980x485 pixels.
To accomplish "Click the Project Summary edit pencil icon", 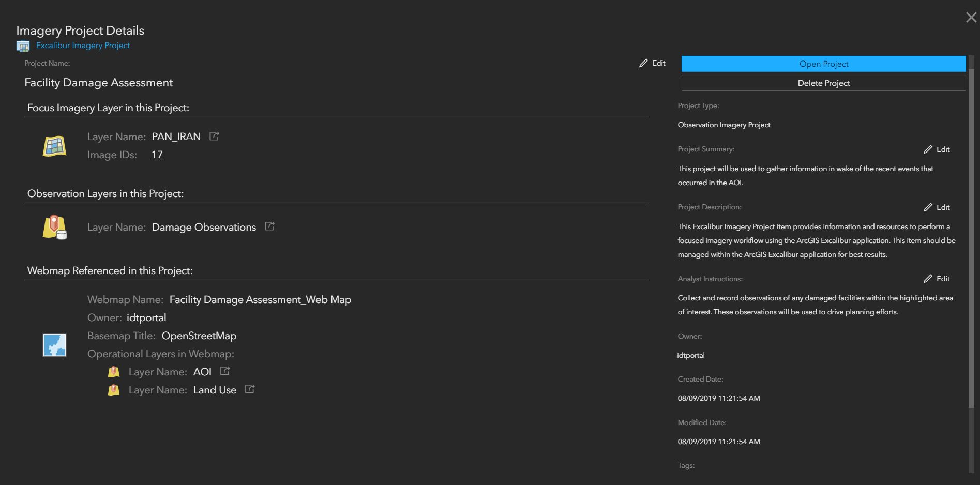I will coord(928,149).
